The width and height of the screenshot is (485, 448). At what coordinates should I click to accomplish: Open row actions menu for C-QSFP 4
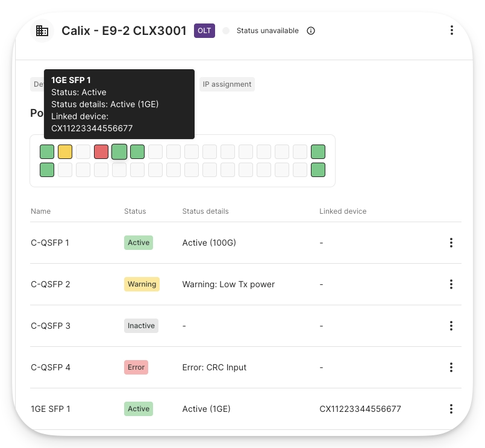tap(451, 367)
